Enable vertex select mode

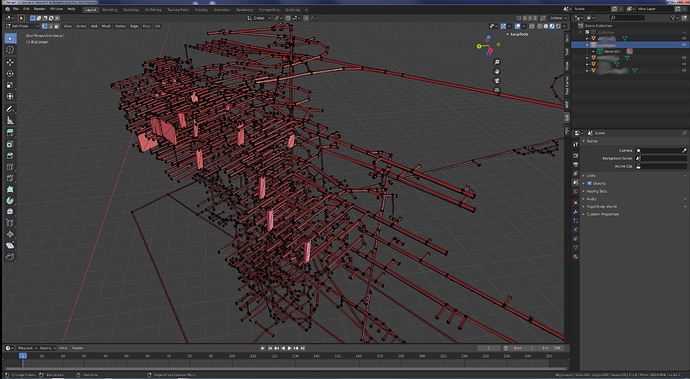coord(45,26)
